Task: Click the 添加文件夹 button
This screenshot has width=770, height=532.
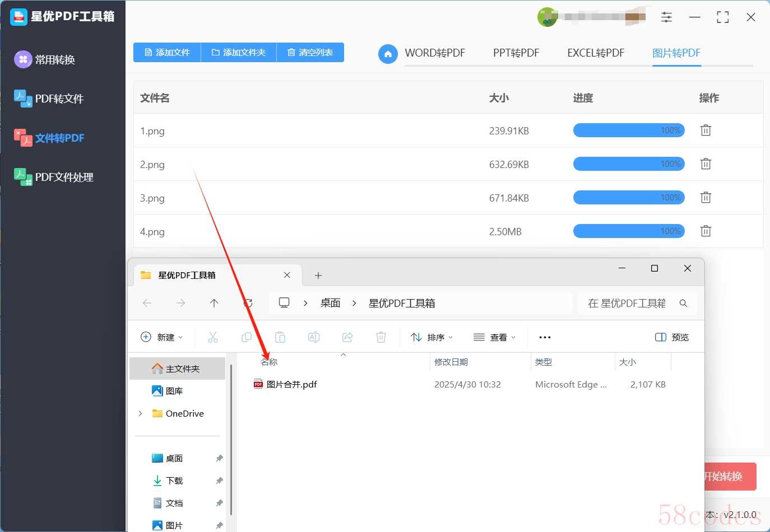Action: pos(239,52)
